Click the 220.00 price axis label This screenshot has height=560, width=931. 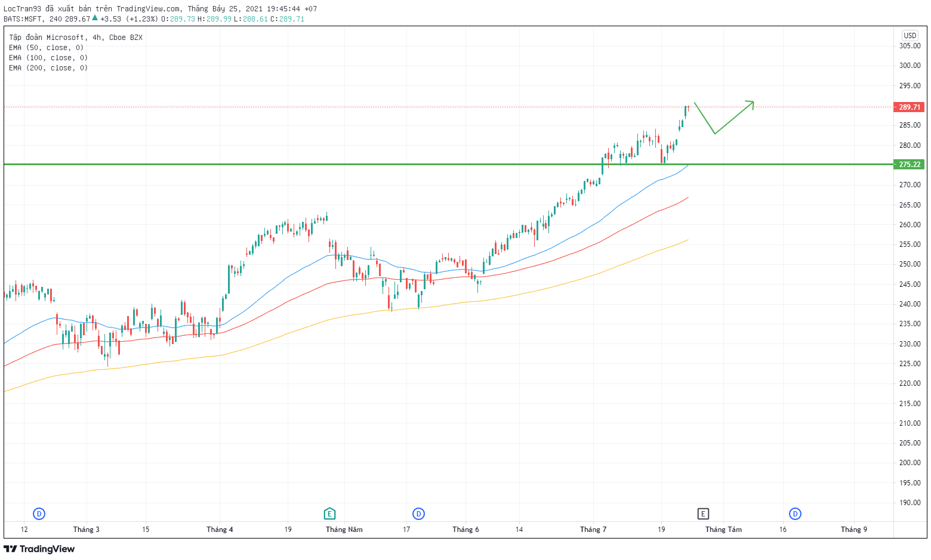910,383
